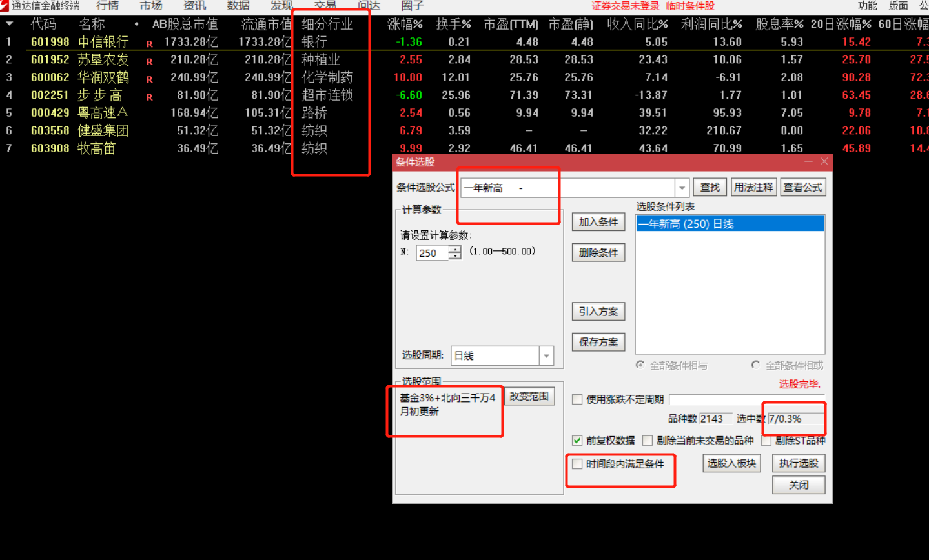This screenshot has width=929, height=560.
Task: Sort by the 收入同比% column header
Action: tap(638, 25)
